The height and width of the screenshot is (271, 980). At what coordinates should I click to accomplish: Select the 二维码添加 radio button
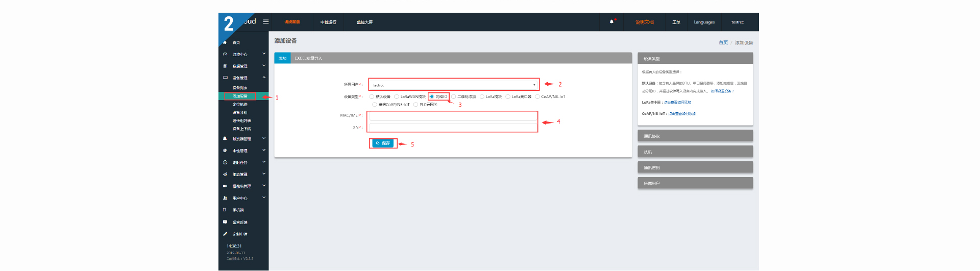click(453, 96)
